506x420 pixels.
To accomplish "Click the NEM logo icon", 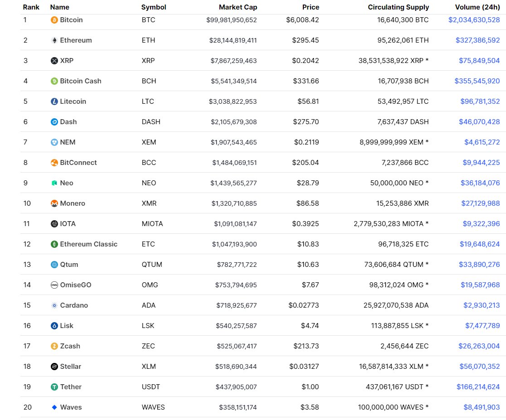I will [x=54, y=142].
